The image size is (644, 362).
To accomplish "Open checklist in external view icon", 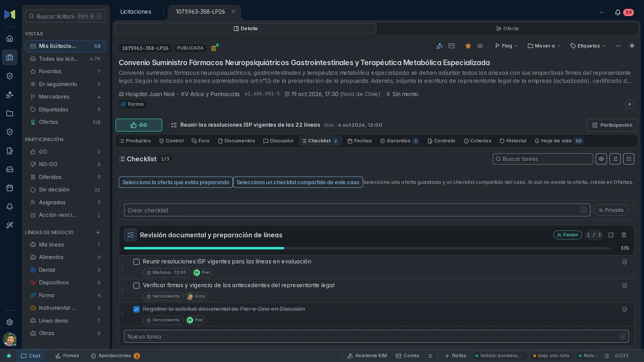I will pyautogui.click(x=611, y=235).
